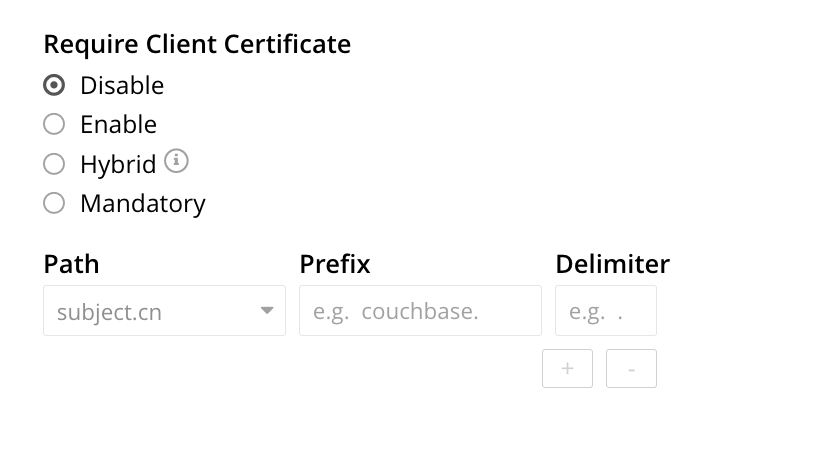Click the "e.g. couchbase." placeholder text
Screen dimensions: 826x452
[396, 311]
